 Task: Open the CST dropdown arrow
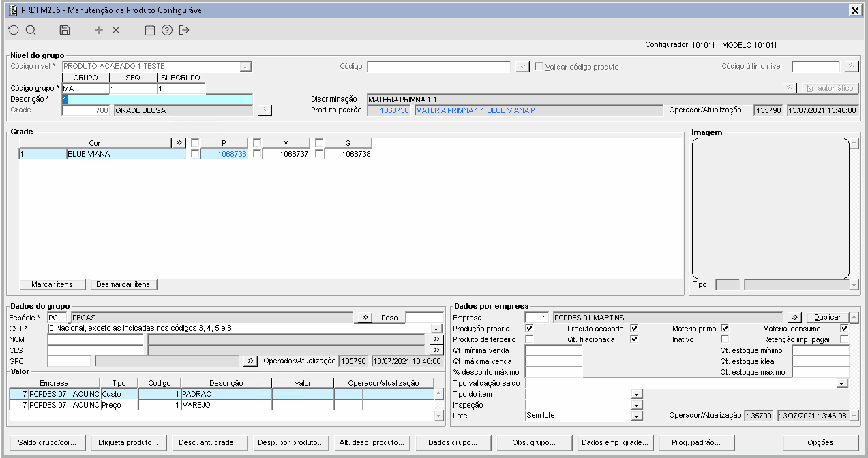437,329
